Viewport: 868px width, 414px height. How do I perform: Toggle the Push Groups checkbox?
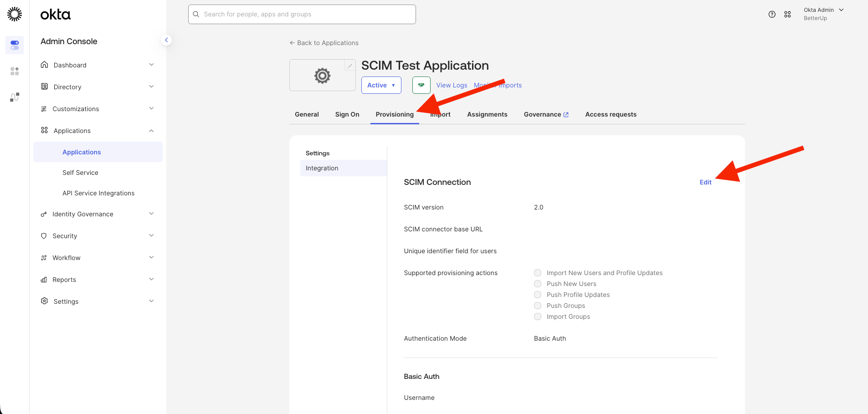(538, 306)
